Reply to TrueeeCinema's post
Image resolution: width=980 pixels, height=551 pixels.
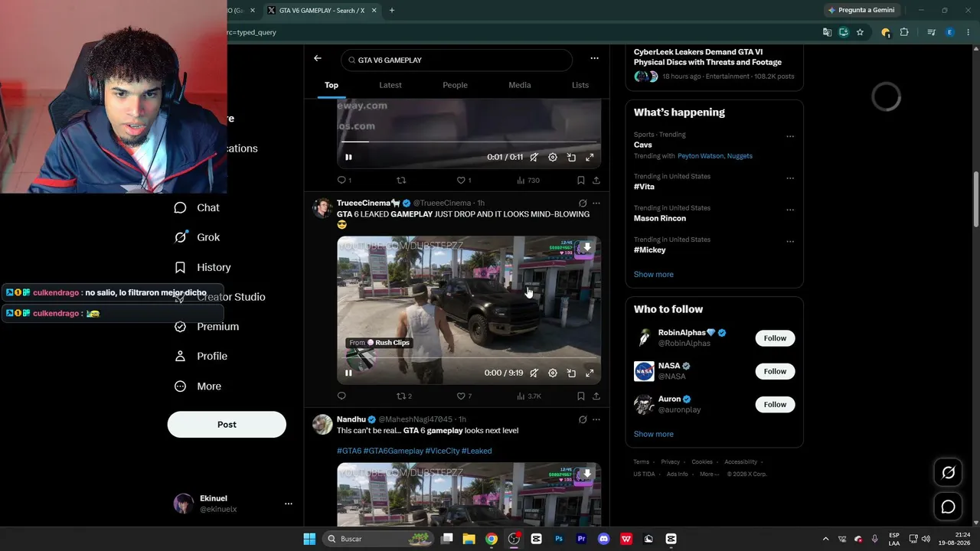tap(341, 396)
